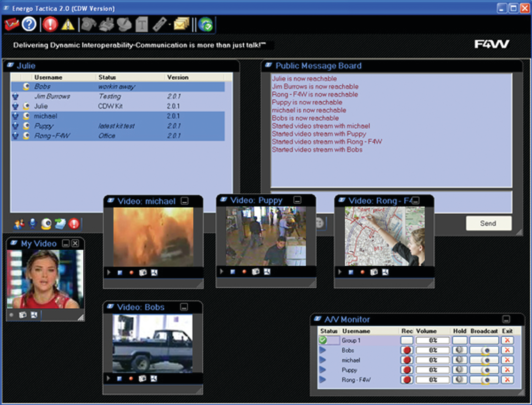
Task: Open help with the blue question mark
Action: pyautogui.click(x=29, y=24)
